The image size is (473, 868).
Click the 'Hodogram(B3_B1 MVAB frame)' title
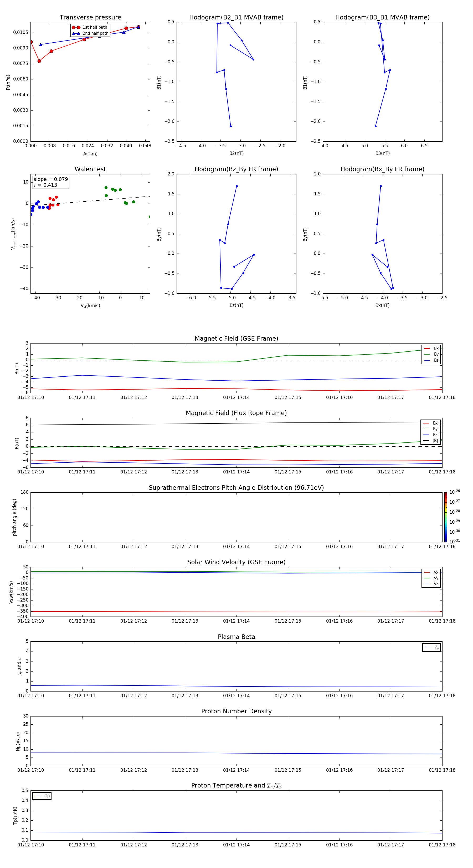click(x=382, y=18)
